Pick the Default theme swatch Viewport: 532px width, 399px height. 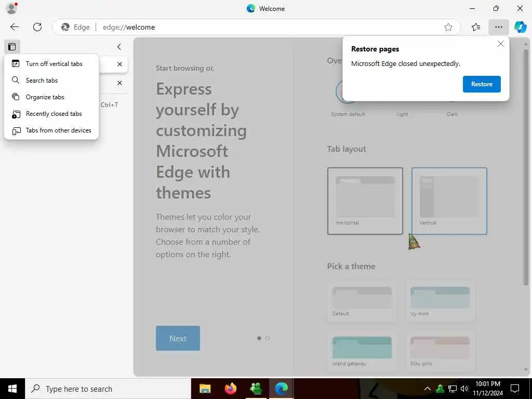click(x=362, y=301)
